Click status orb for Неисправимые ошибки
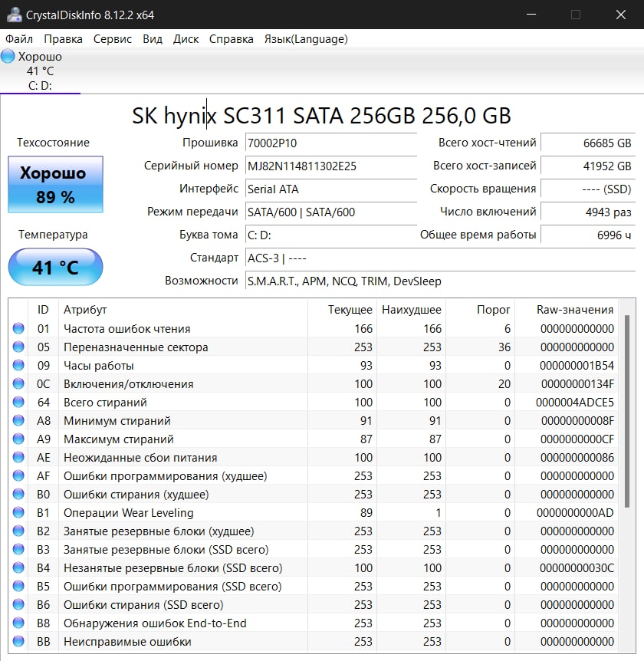The width and height of the screenshot is (644, 661). click(18, 641)
